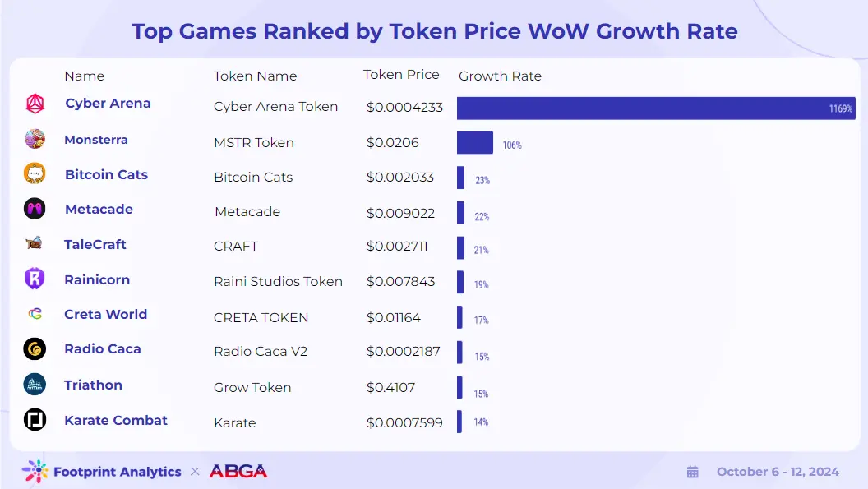Click the Triathon castle icon

pos(35,385)
